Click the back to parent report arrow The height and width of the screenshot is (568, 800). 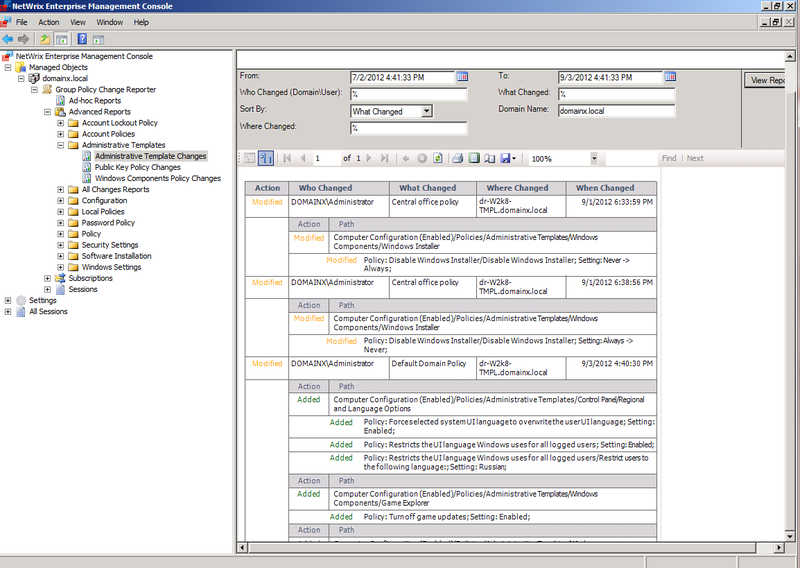[406, 159]
